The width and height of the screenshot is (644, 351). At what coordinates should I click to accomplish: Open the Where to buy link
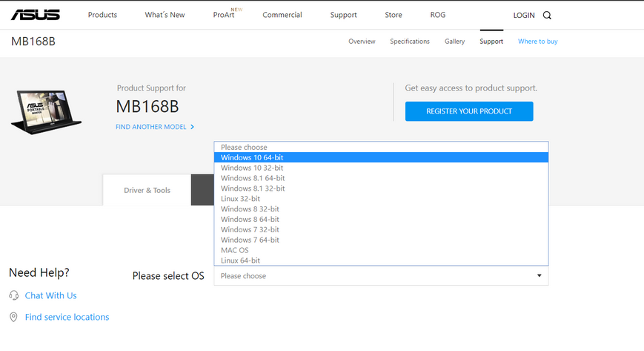coord(537,41)
